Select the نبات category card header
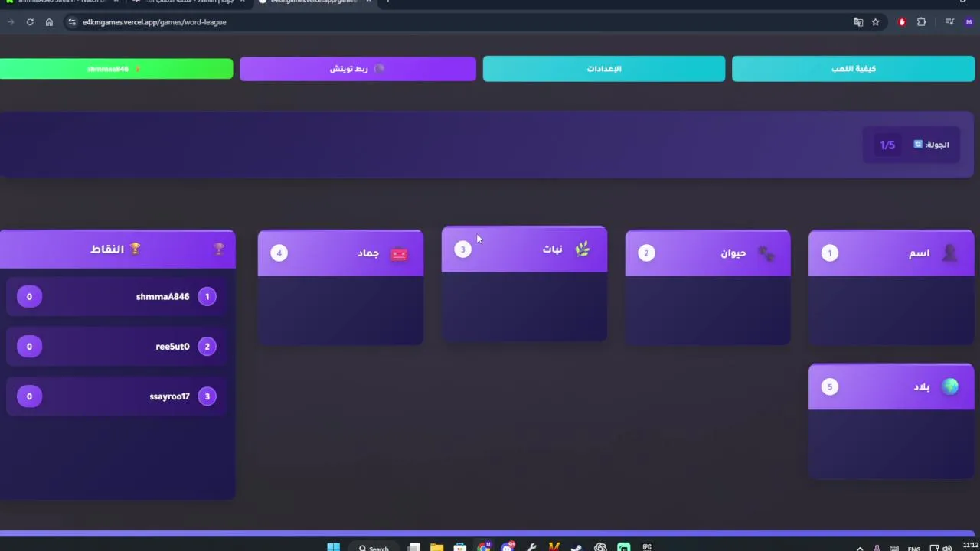Image resolution: width=980 pixels, height=551 pixels. (x=524, y=249)
